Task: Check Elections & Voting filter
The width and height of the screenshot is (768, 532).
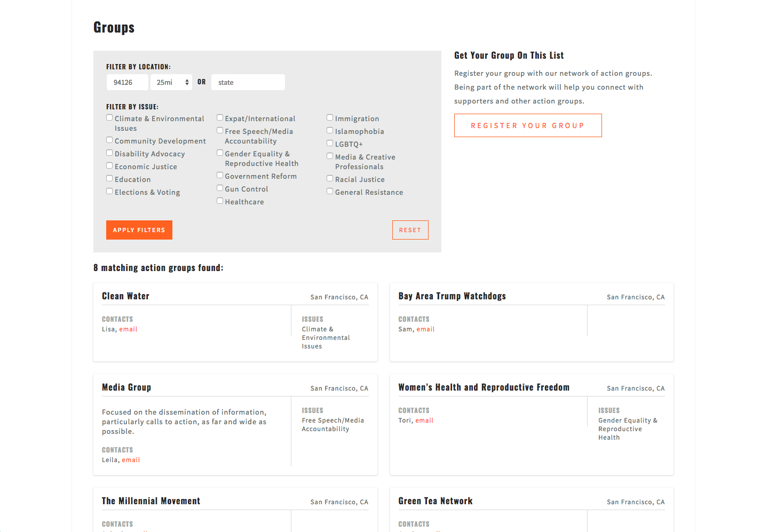Action: tap(109, 192)
